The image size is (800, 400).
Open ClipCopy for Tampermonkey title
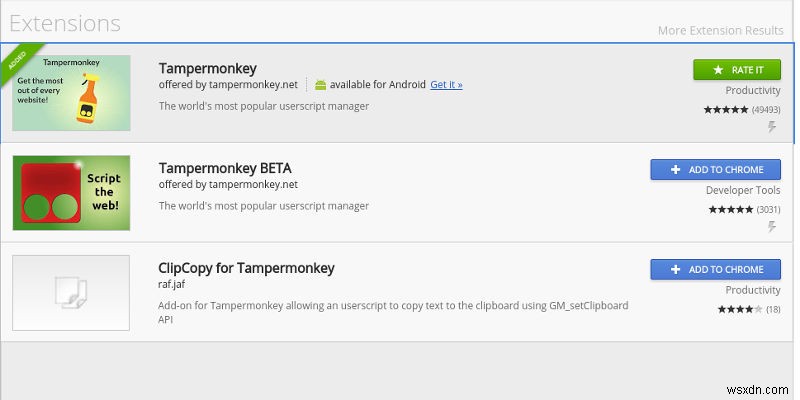click(x=246, y=268)
